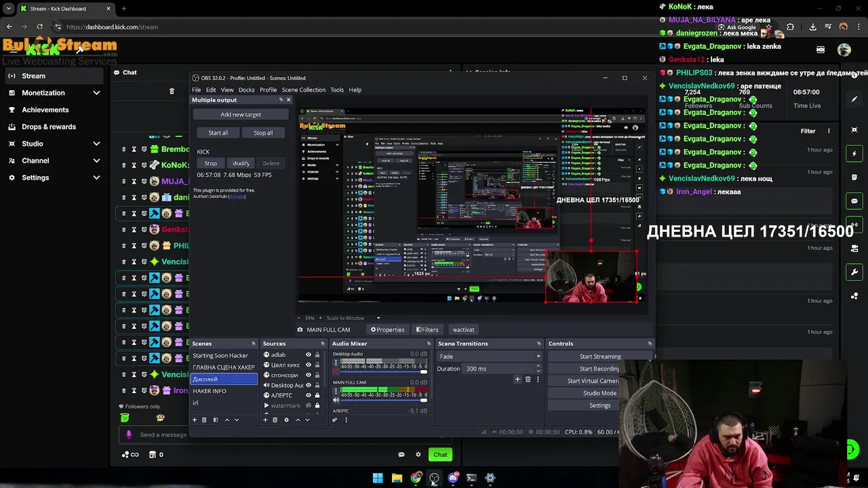Reload the Kick dashboard page
The image size is (868, 488).
coord(39,27)
